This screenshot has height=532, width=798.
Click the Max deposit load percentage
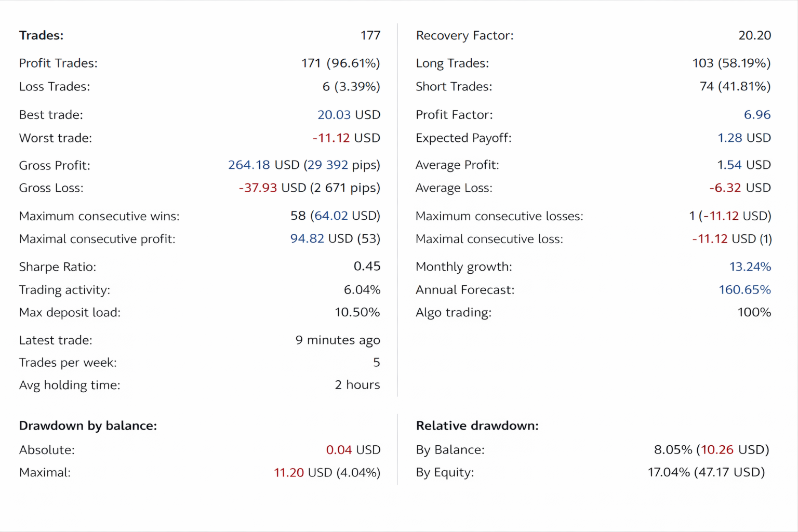click(357, 312)
